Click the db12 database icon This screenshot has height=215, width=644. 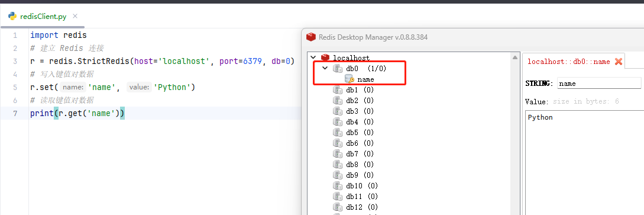338,208
